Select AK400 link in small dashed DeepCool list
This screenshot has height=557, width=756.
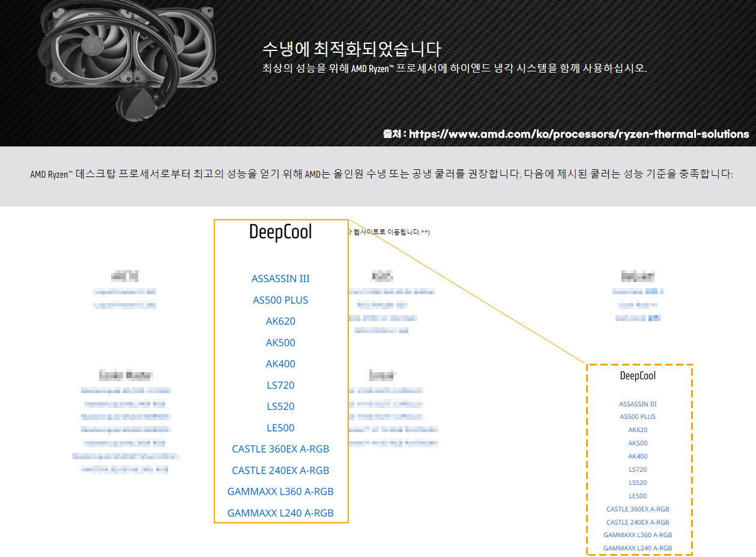tap(638, 456)
